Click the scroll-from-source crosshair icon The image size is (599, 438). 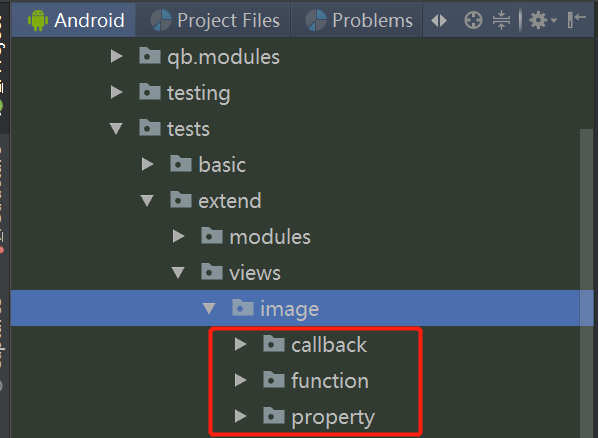pyautogui.click(x=473, y=20)
